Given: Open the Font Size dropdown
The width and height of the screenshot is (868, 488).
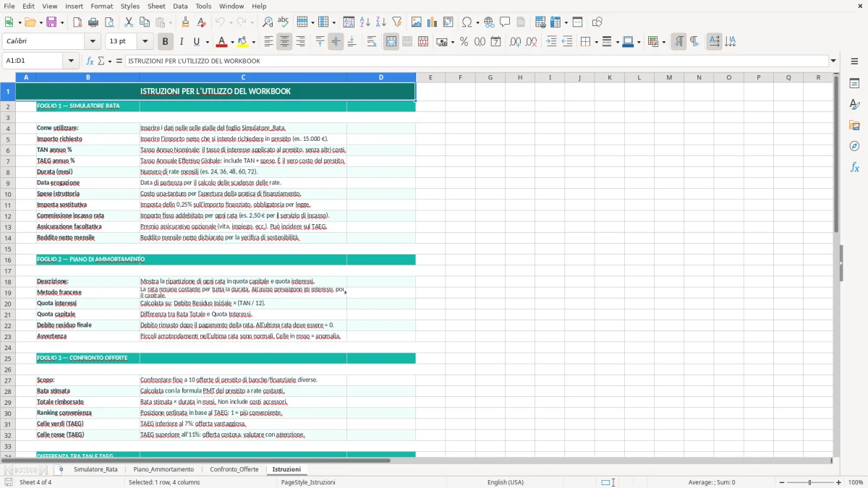Looking at the screenshot, I should 145,42.
